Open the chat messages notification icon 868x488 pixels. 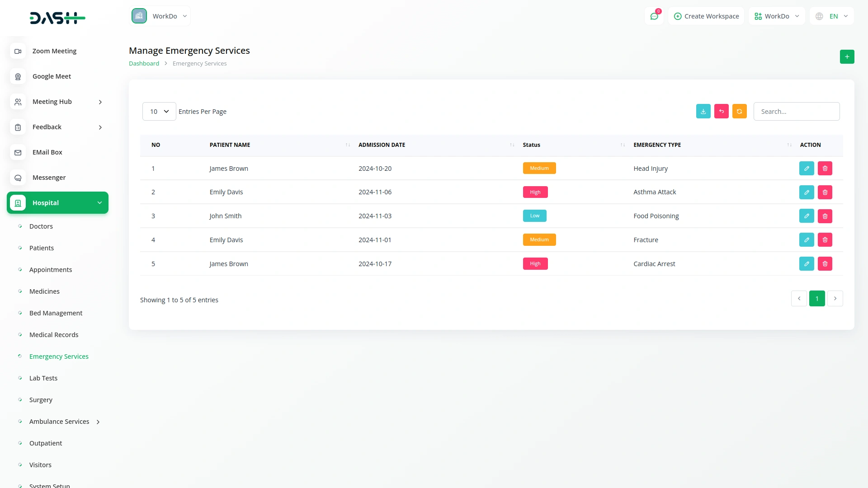(654, 16)
